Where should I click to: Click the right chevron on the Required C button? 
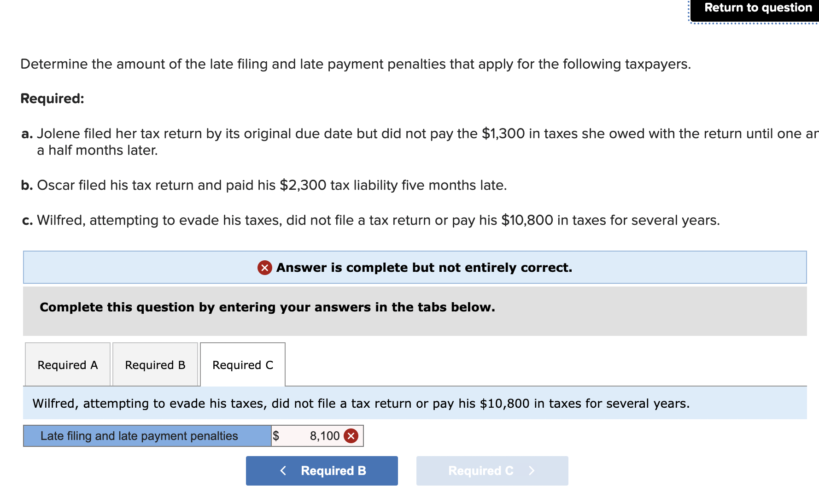click(x=532, y=470)
